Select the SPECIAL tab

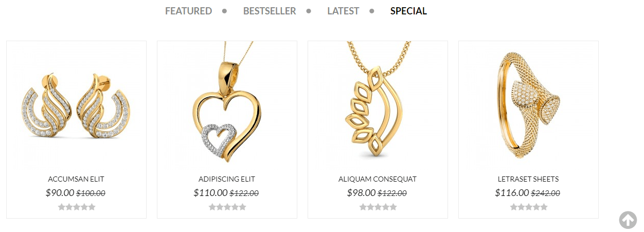click(x=408, y=11)
